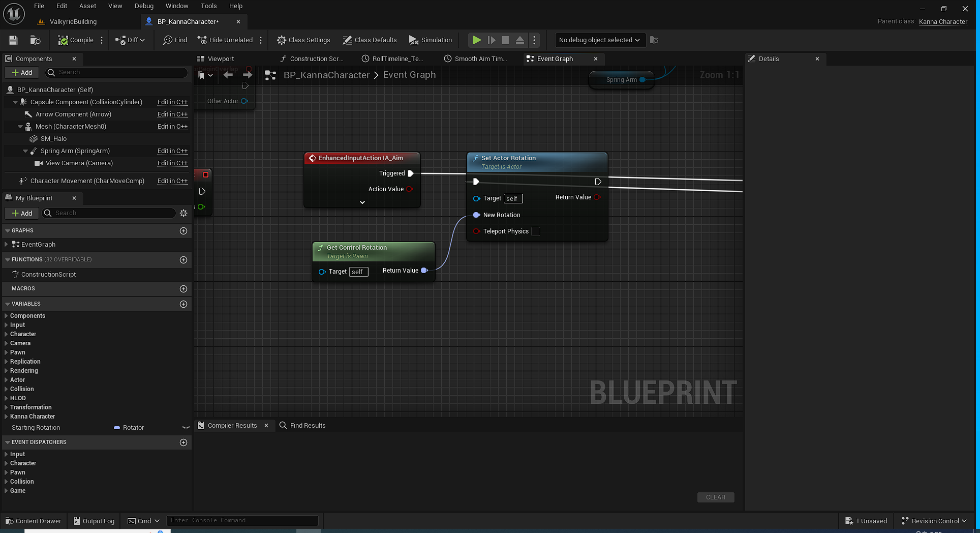Screen dimensions: 980x533
Task: Open the graph bookmarks dropdown
Action: [205, 75]
